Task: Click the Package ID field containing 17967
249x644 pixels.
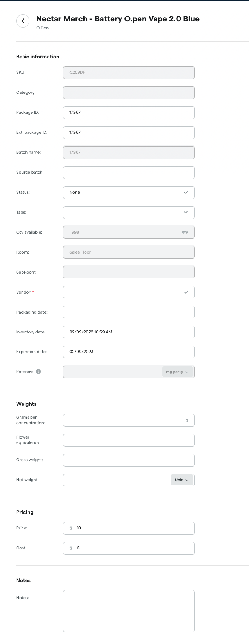Action: [129, 112]
